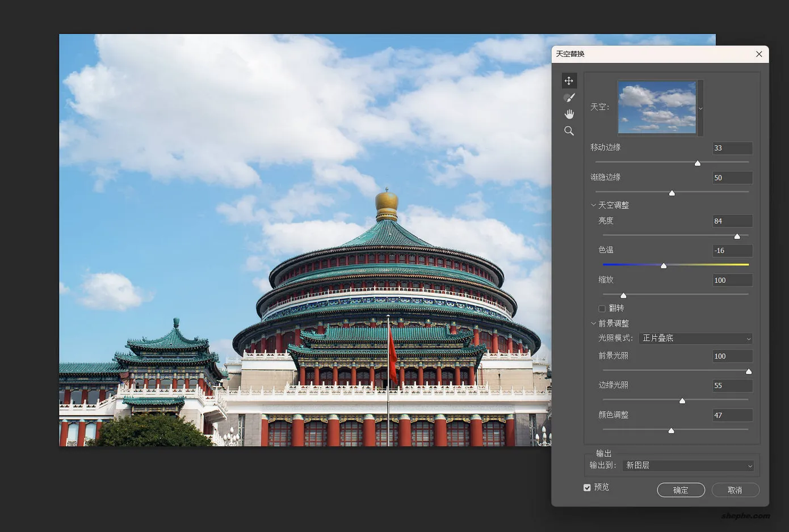Click the 移动边缘 value field
The image size is (789, 532).
732,148
